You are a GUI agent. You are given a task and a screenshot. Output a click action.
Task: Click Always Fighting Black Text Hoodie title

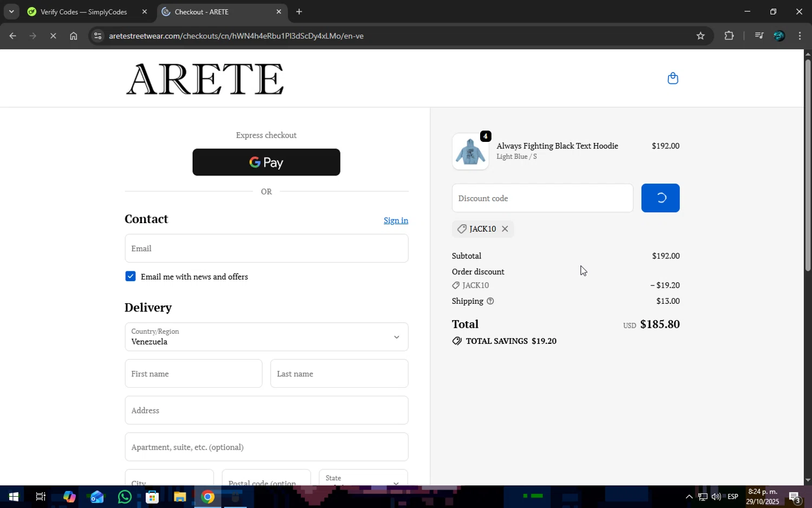point(557,146)
